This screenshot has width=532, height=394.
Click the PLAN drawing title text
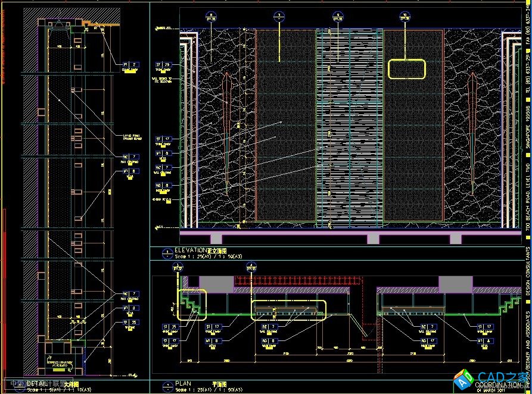183,384
